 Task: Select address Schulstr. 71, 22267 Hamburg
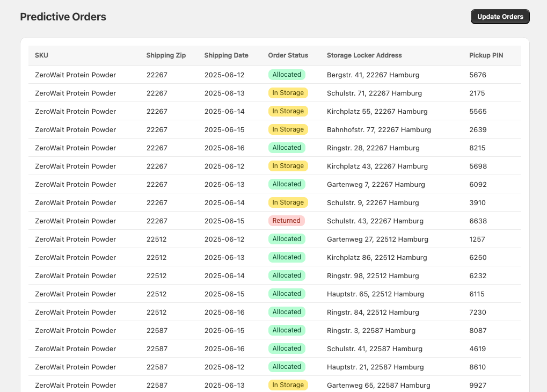[x=374, y=93]
